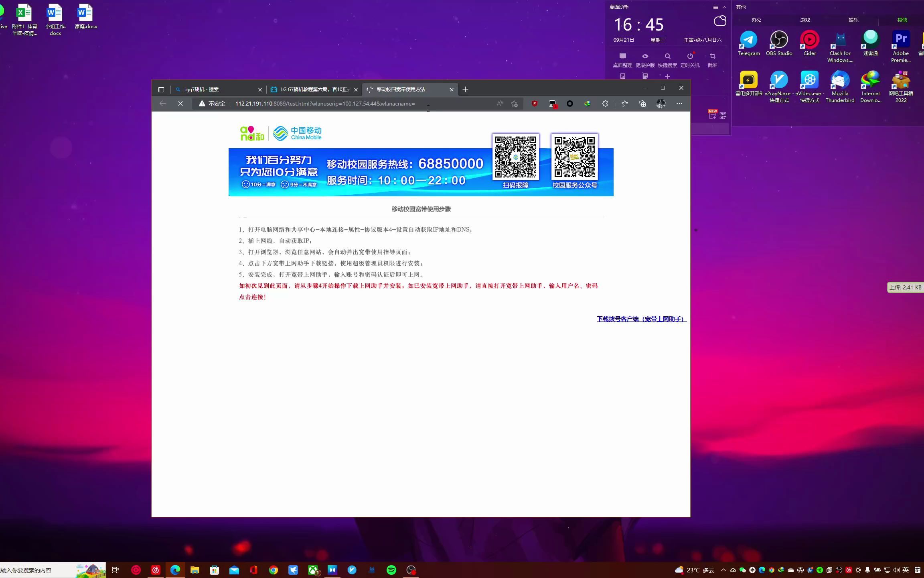The image size is (924, 578).
Task: Click 下载拨号客户端（宽带上网助手）link
Action: click(642, 319)
